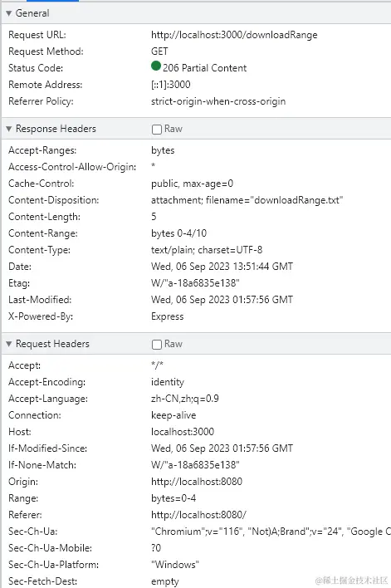Click the Request URL: label
The image size is (391, 588).
click(37, 35)
